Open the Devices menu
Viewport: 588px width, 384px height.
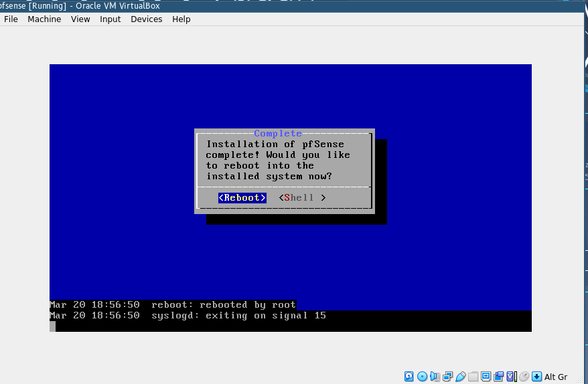pos(146,19)
